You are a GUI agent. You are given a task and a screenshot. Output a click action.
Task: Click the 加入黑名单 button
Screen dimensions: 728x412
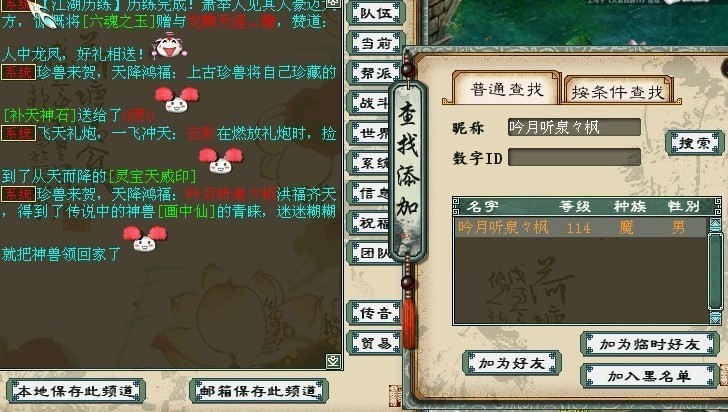click(x=650, y=375)
